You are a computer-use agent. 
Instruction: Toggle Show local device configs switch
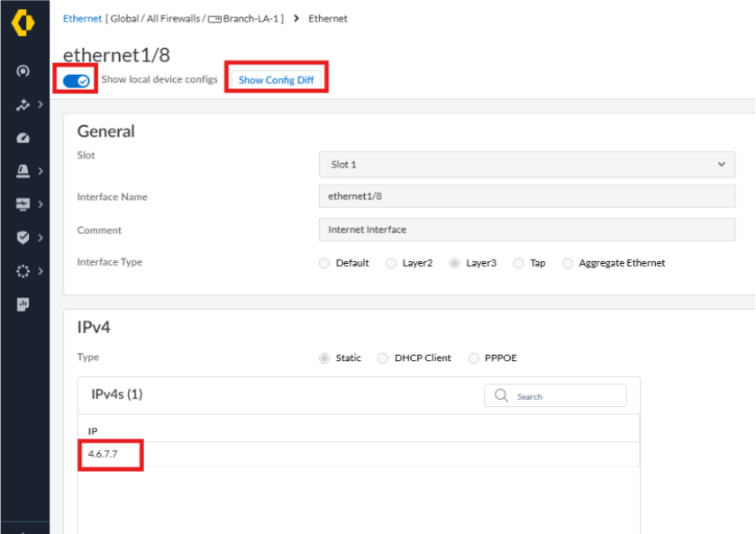[77, 80]
